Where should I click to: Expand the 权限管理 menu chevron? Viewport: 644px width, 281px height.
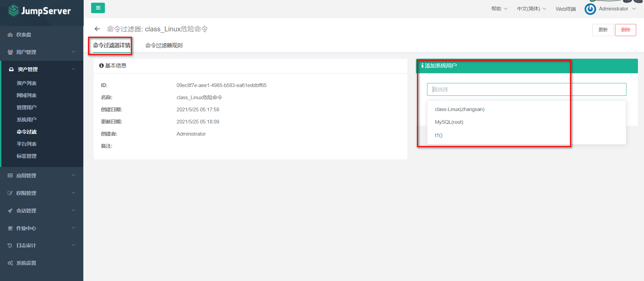pos(74,193)
